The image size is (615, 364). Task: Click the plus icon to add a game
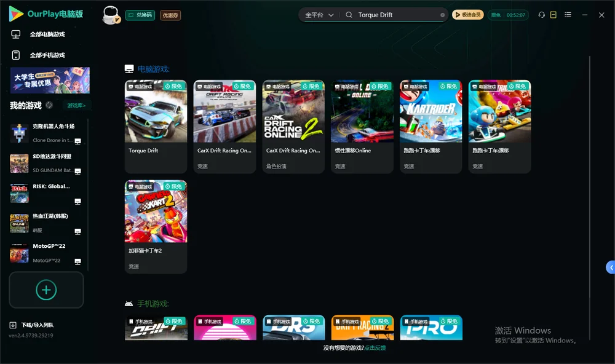coord(46,290)
